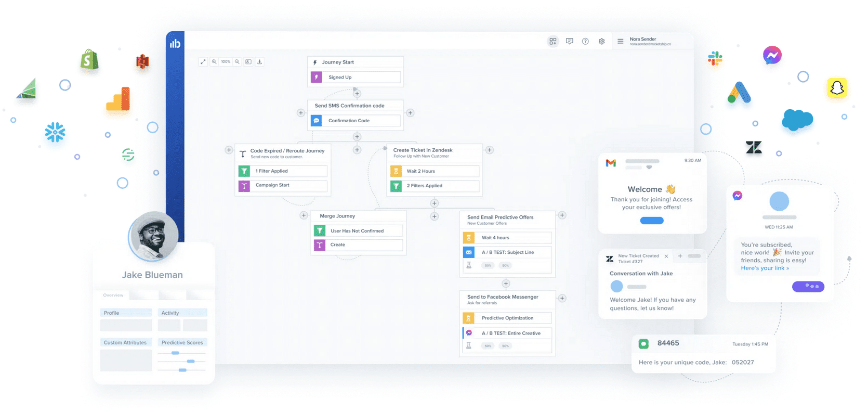Image resolution: width=868 pixels, height=412 pixels.
Task: Zoom in on the journey canvas
Action: tap(214, 61)
